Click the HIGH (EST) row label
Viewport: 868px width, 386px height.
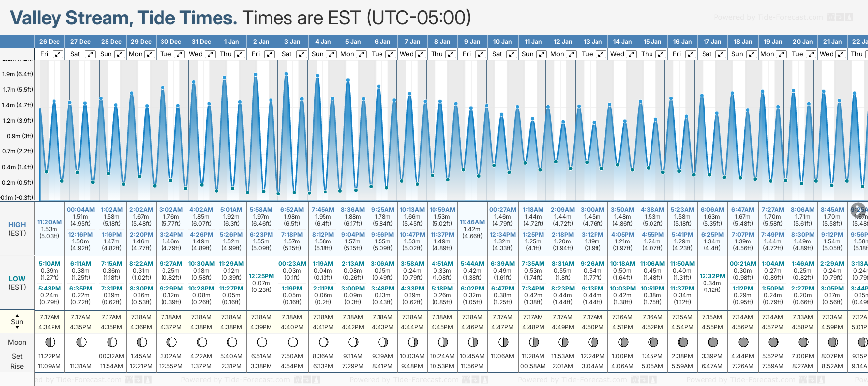pyautogui.click(x=17, y=229)
